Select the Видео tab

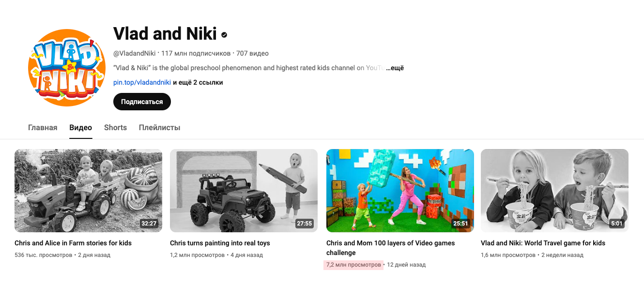pyautogui.click(x=80, y=128)
